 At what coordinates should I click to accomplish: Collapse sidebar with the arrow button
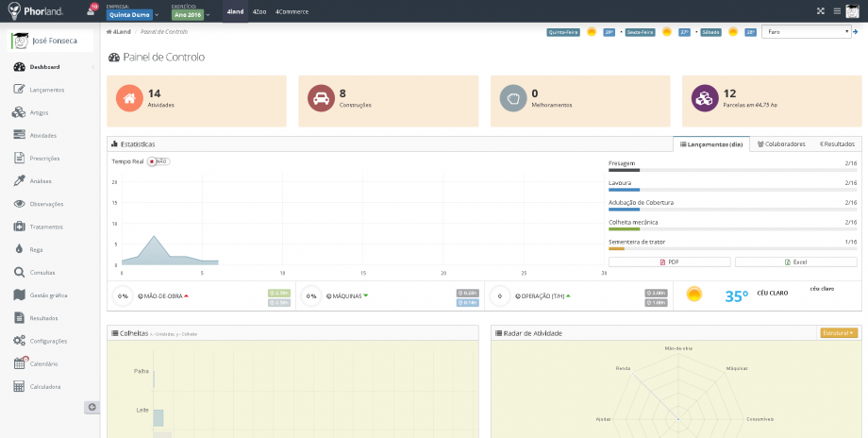[x=92, y=407]
